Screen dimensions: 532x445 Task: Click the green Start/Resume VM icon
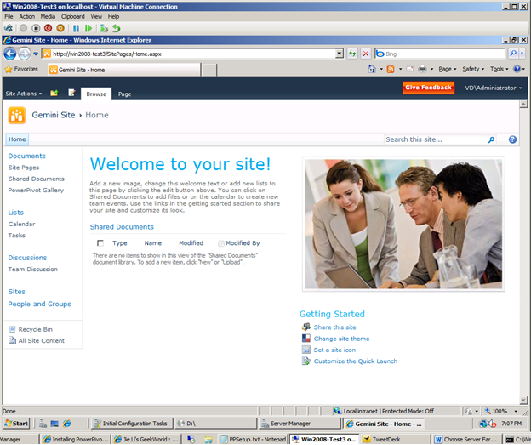(x=89, y=28)
